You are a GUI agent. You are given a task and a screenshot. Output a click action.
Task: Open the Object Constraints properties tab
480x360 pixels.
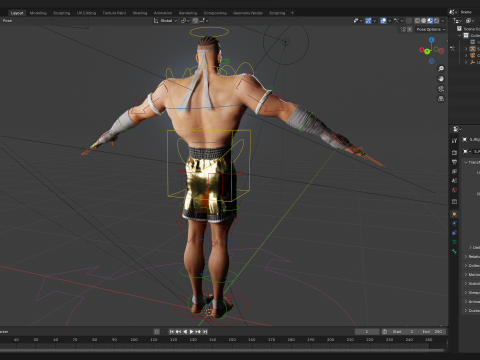pyautogui.click(x=454, y=233)
